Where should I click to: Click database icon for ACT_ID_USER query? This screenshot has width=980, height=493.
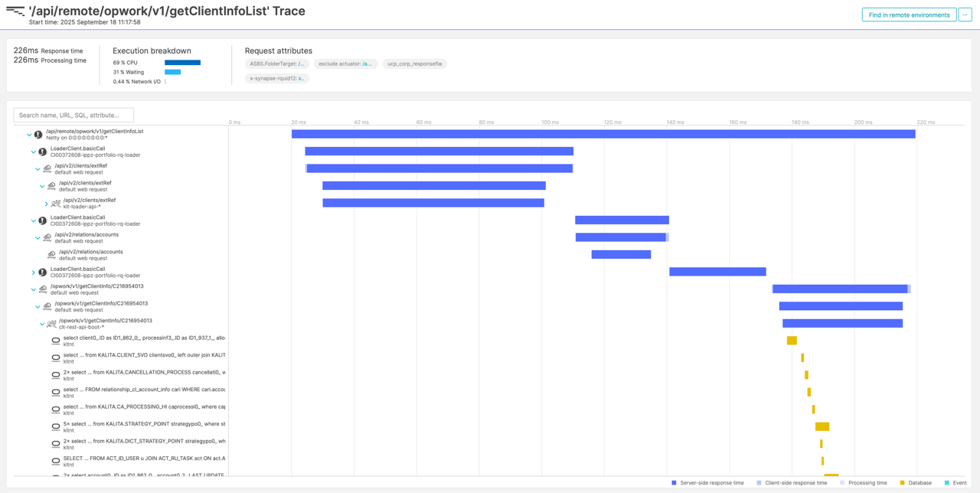[56, 462]
